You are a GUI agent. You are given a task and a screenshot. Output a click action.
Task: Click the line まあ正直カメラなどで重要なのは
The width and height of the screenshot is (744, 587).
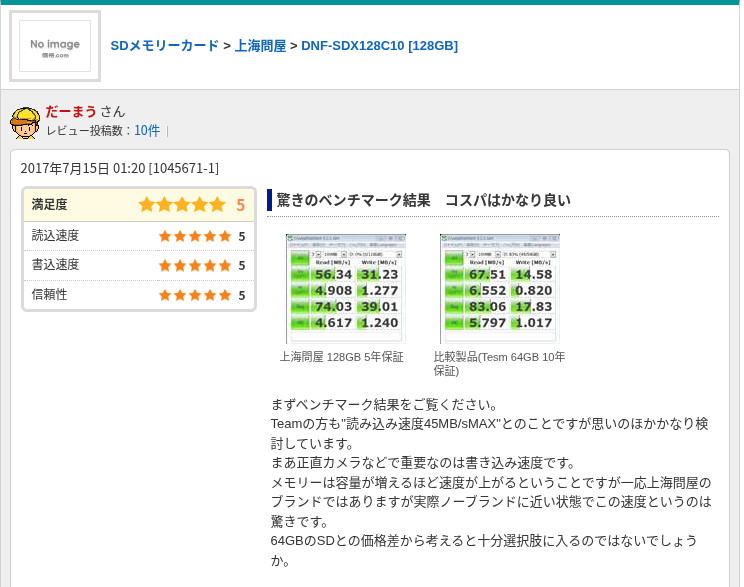[x=424, y=463]
